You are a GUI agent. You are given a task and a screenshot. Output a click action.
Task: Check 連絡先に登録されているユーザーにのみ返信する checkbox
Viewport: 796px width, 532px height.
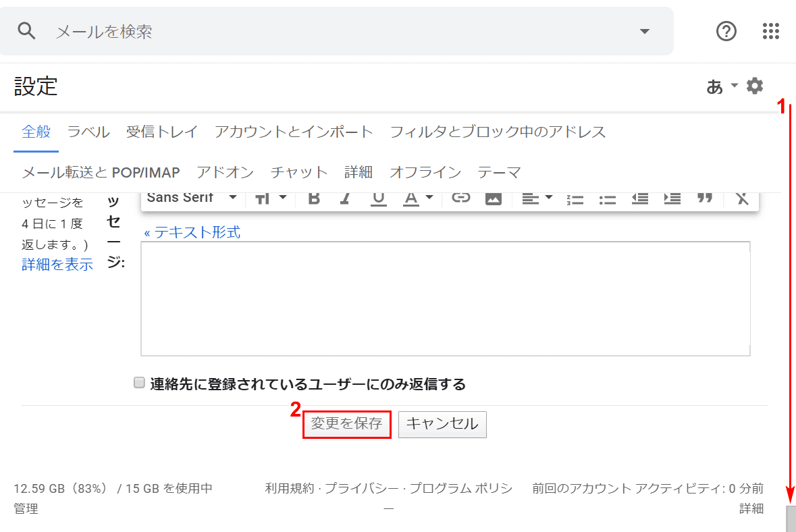click(x=139, y=382)
